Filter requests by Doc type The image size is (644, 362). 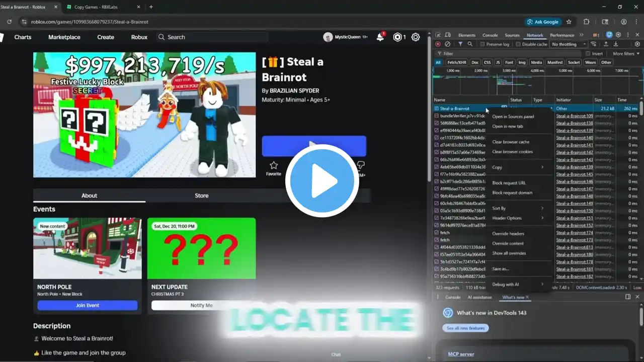tap(475, 62)
